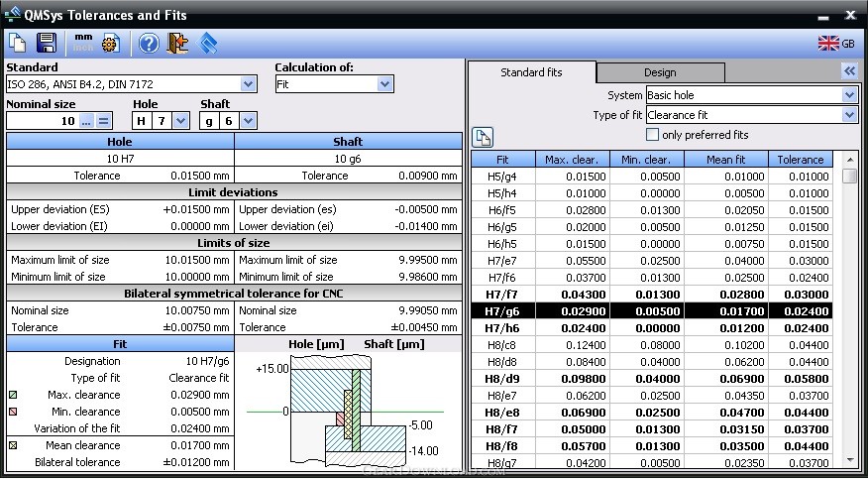Select the H8/e8 fit row
Viewport: 868px width, 479px height.
pyautogui.click(x=652, y=413)
